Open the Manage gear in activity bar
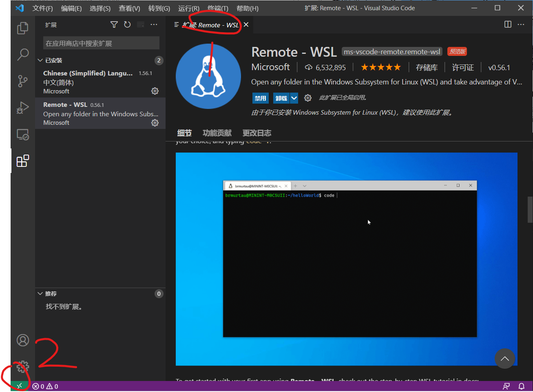The width and height of the screenshot is (533, 392). click(x=23, y=367)
